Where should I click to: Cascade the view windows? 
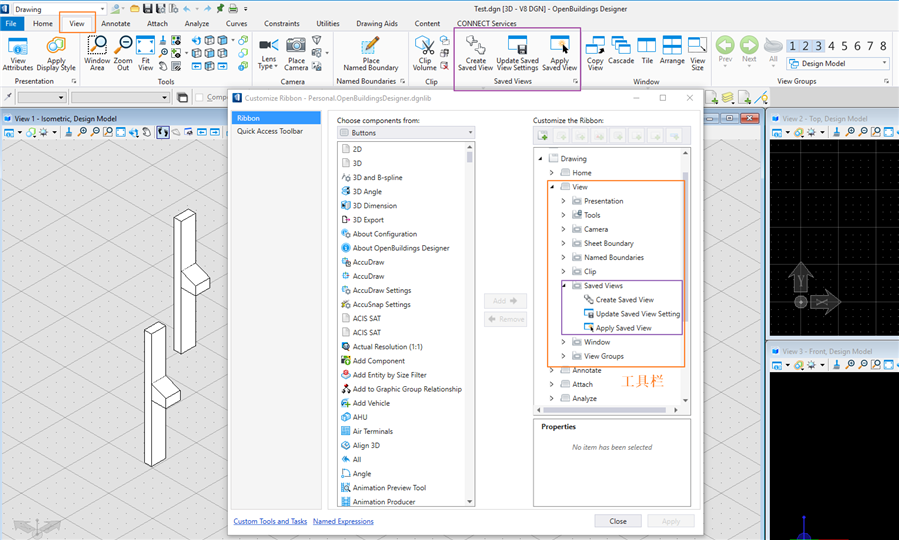tap(621, 51)
